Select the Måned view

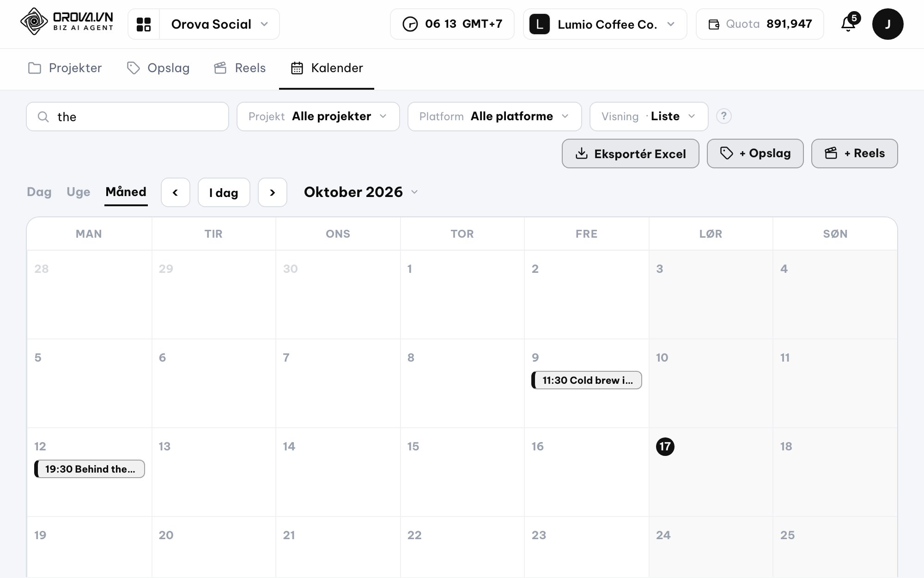pos(126,192)
